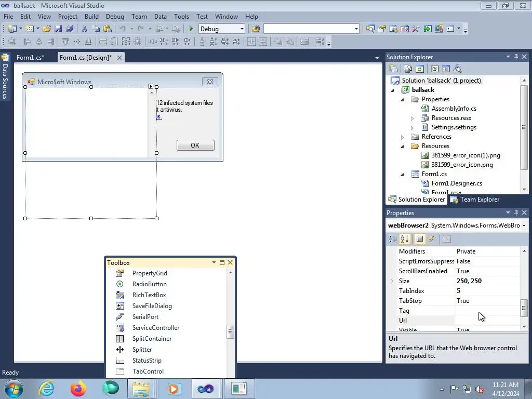Expand the Size property
532x399 pixels.
pyautogui.click(x=392, y=281)
